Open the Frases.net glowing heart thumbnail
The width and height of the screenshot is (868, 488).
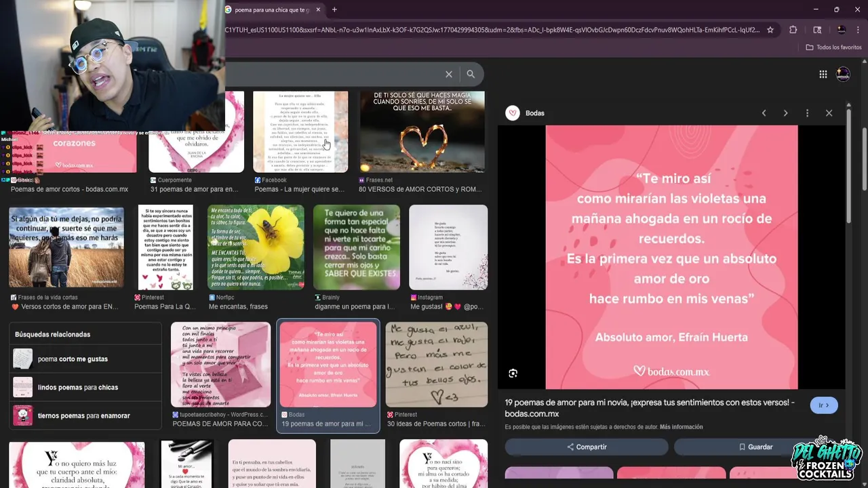[x=422, y=132]
